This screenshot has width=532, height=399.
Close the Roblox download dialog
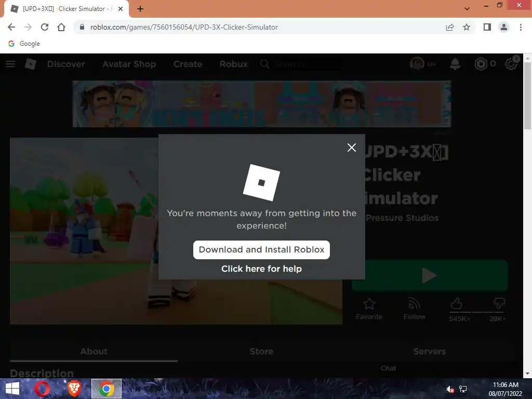point(352,147)
